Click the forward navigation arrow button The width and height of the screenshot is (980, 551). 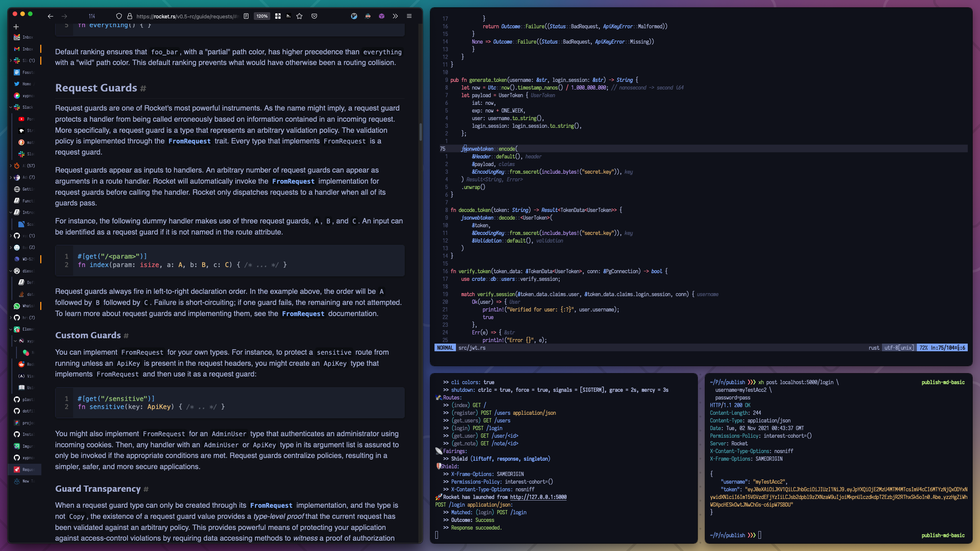point(64,16)
